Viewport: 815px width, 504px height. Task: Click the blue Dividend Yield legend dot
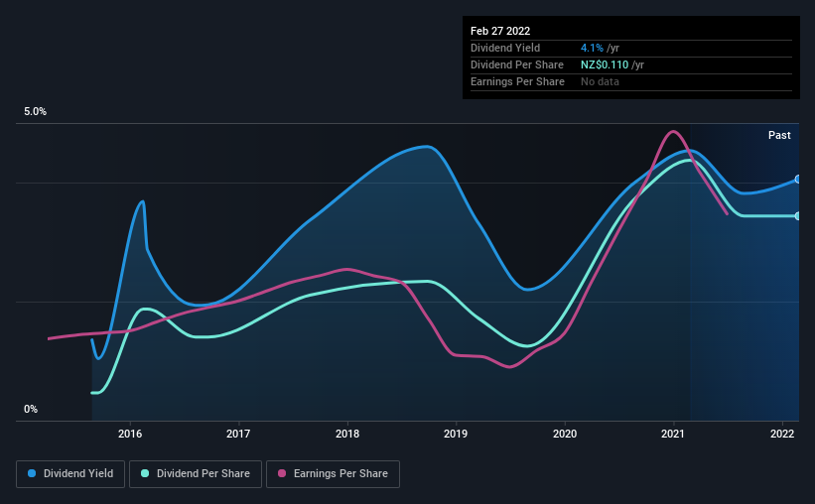(32, 473)
